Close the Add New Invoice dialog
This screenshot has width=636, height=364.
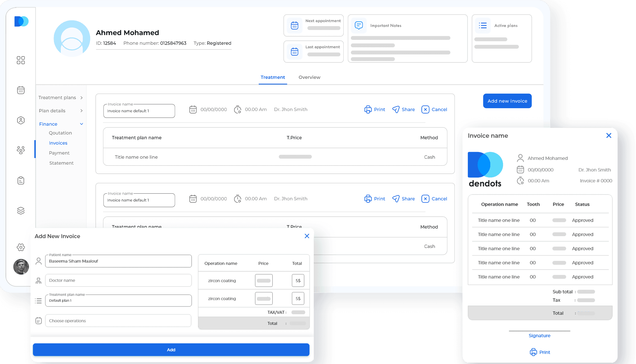point(307,236)
